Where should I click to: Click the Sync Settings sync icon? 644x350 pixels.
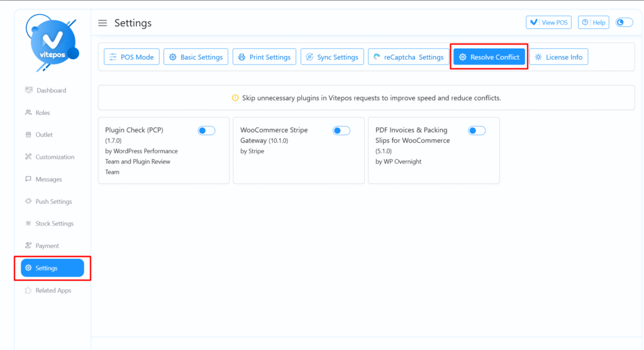309,57
